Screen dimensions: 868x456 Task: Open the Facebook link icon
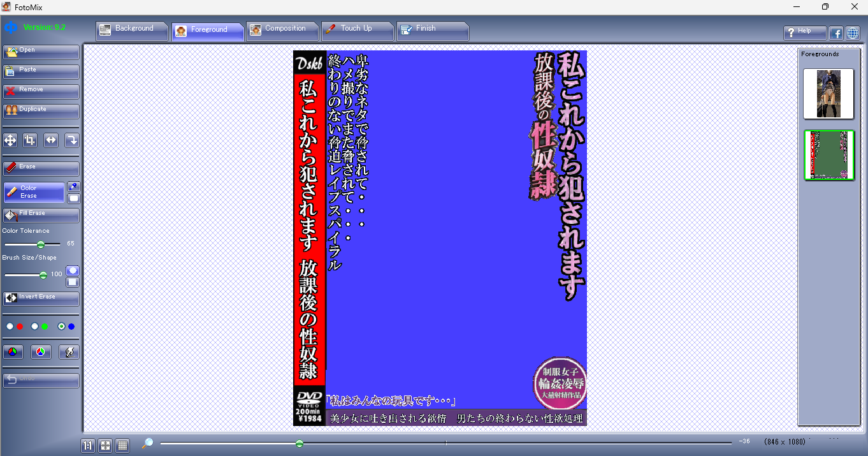click(x=835, y=33)
